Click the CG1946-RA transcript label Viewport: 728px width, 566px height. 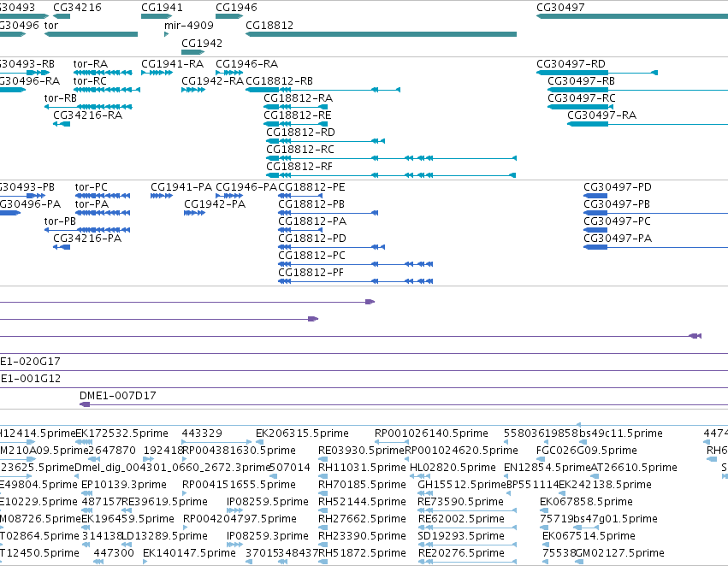coord(247,63)
